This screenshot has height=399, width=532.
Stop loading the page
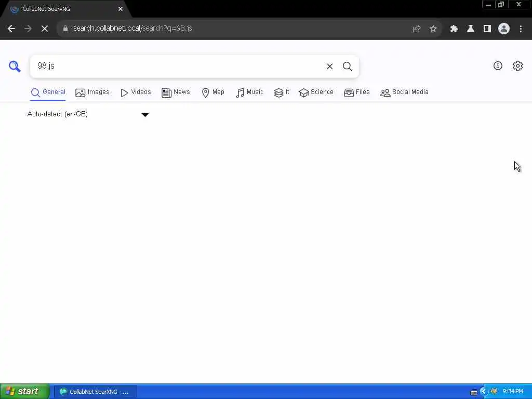pos(45,29)
